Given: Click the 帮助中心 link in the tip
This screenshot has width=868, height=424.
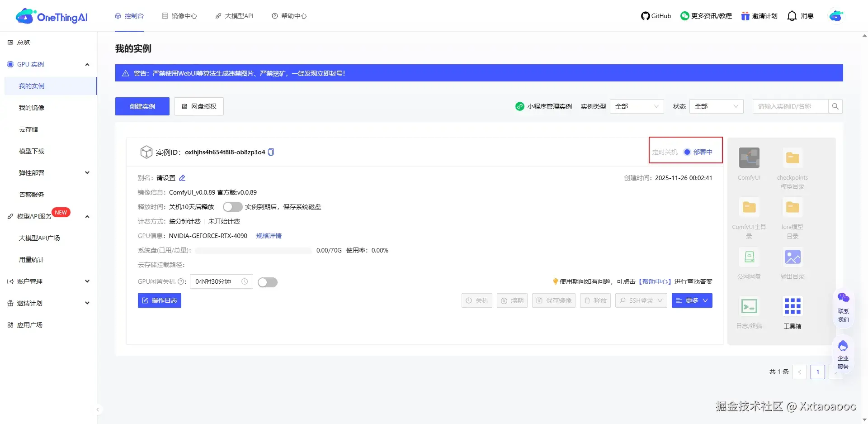Looking at the screenshot, I should pyautogui.click(x=655, y=281).
